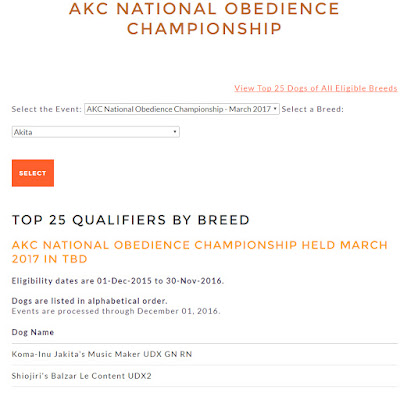Select the Koma-Inu Jakita's Music Maker row
This screenshot has height=393, width=400.
tap(204, 354)
